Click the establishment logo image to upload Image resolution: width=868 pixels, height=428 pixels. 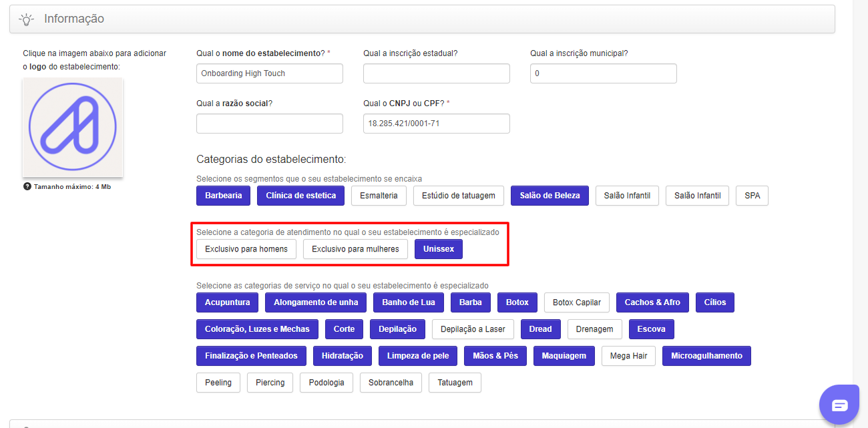73,128
